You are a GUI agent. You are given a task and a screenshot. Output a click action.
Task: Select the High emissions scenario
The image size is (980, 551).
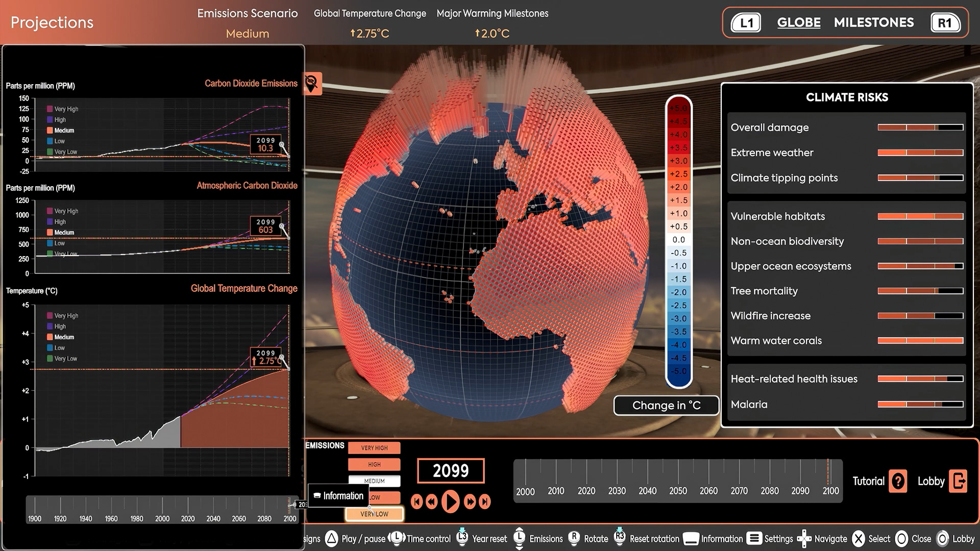click(x=374, y=465)
